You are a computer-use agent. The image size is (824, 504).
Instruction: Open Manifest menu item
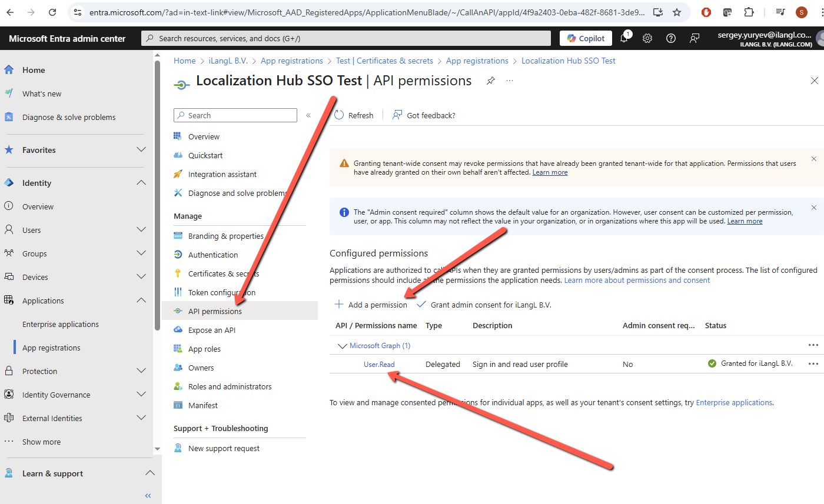coord(203,405)
